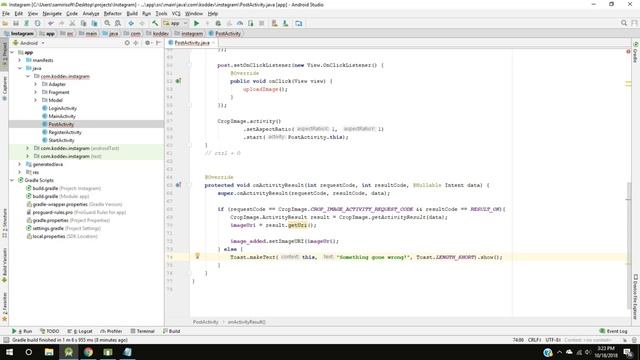Image resolution: width=640 pixels, height=360 pixels.
Task: Click the Replace icon next to Find
Action: pyautogui.click(x=118, y=23)
